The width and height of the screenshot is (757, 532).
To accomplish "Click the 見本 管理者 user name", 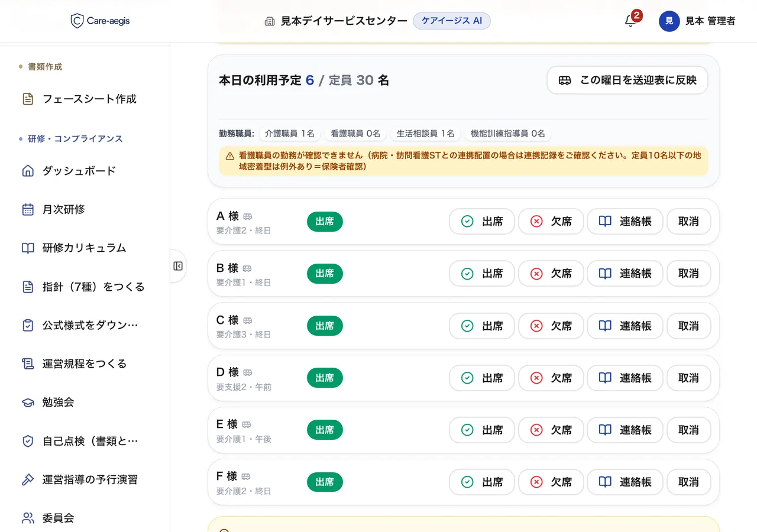I will (x=710, y=21).
